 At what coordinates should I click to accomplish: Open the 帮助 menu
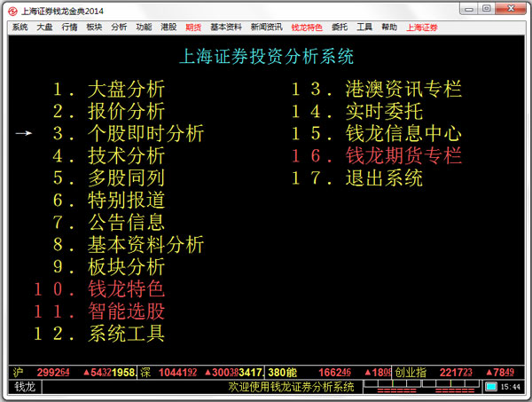point(389,28)
